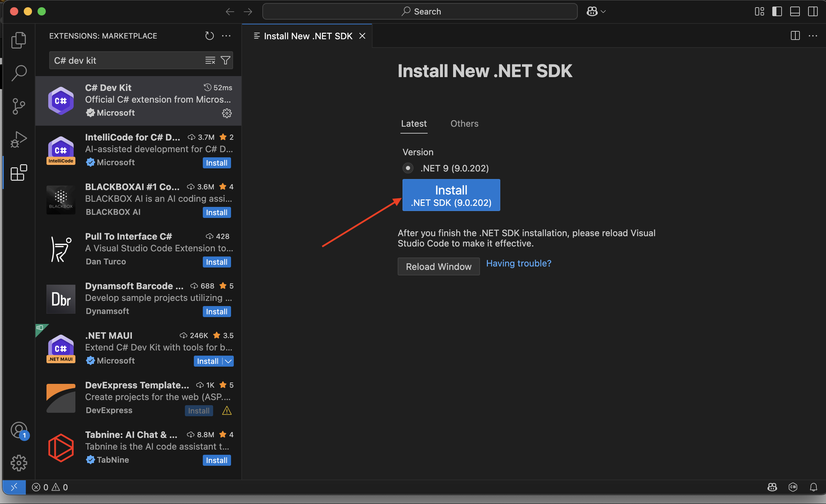Open the Explorer view in activity bar
Viewport: 826px width, 504px height.
click(19, 40)
